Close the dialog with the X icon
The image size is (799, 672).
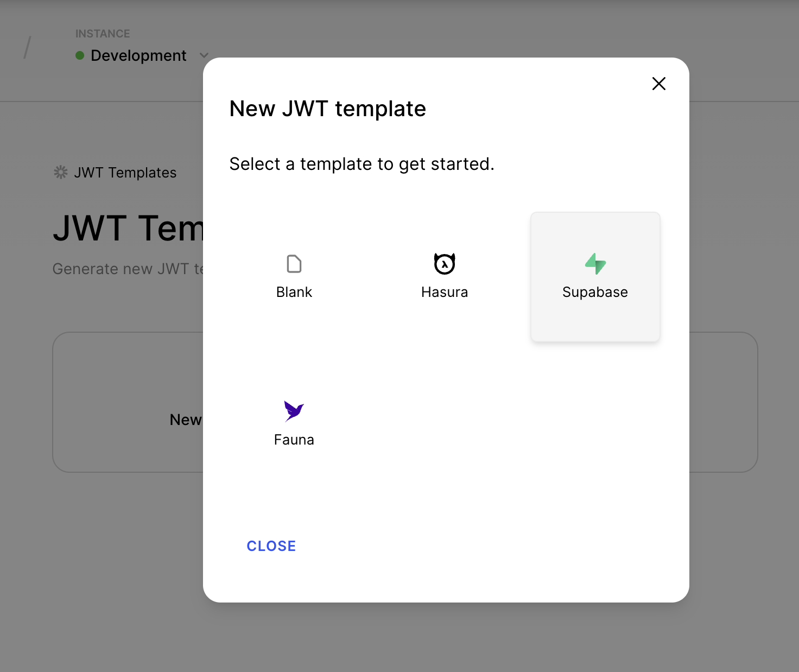(659, 84)
